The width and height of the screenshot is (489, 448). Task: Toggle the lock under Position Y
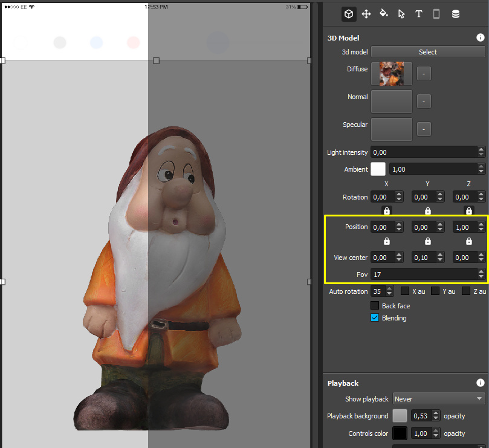tap(428, 241)
